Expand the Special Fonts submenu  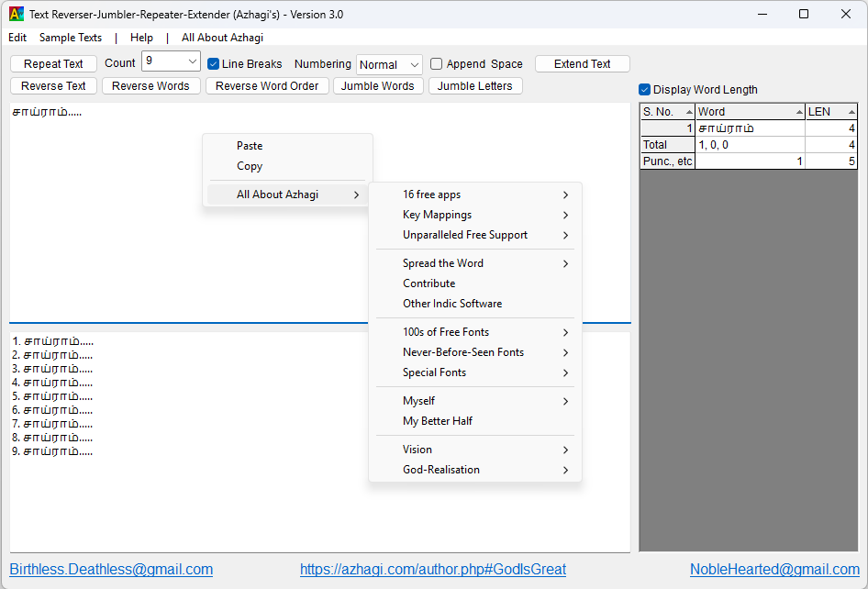(475, 372)
